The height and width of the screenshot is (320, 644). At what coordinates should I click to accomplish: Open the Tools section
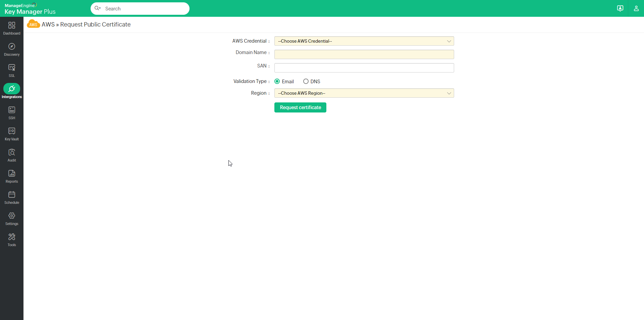pyautogui.click(x=12, y=240)
